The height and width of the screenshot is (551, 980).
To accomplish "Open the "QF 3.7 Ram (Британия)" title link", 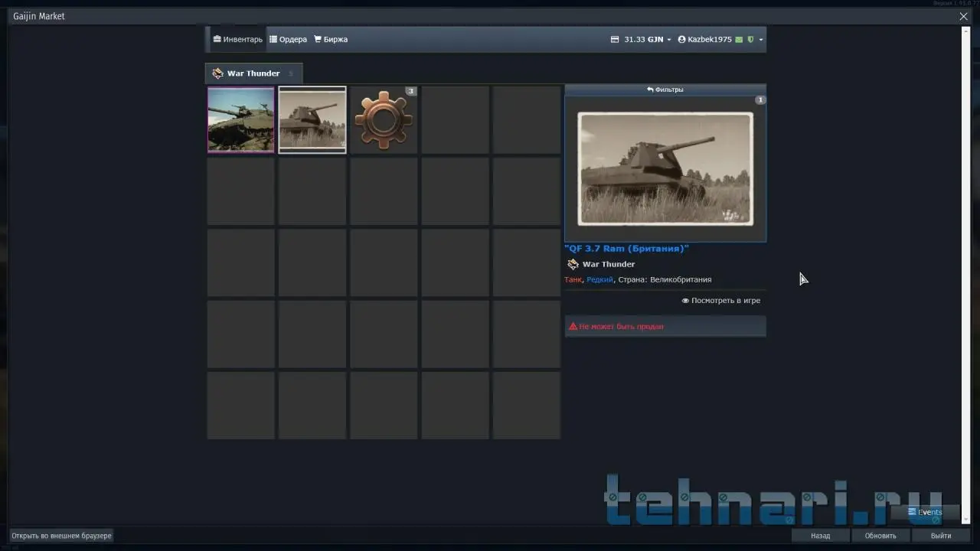I will coord(626,249).
